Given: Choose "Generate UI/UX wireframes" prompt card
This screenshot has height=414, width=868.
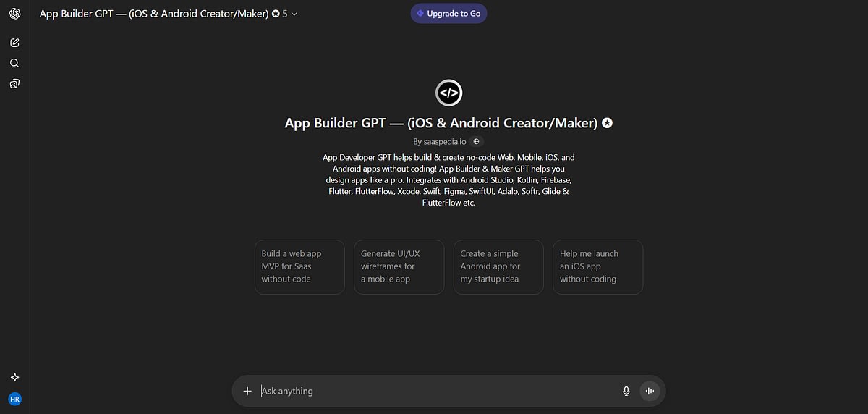Looking at the screenshot, I should 399,266.
